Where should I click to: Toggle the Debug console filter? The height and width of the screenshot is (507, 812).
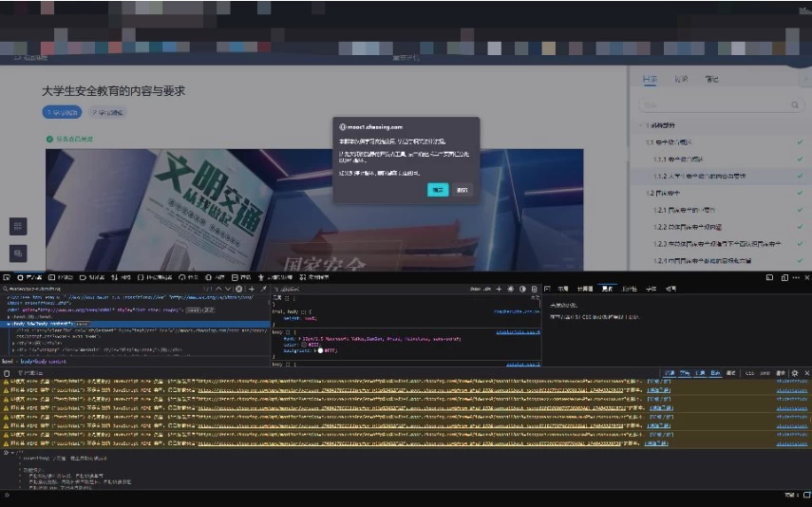tap(730, 373)
